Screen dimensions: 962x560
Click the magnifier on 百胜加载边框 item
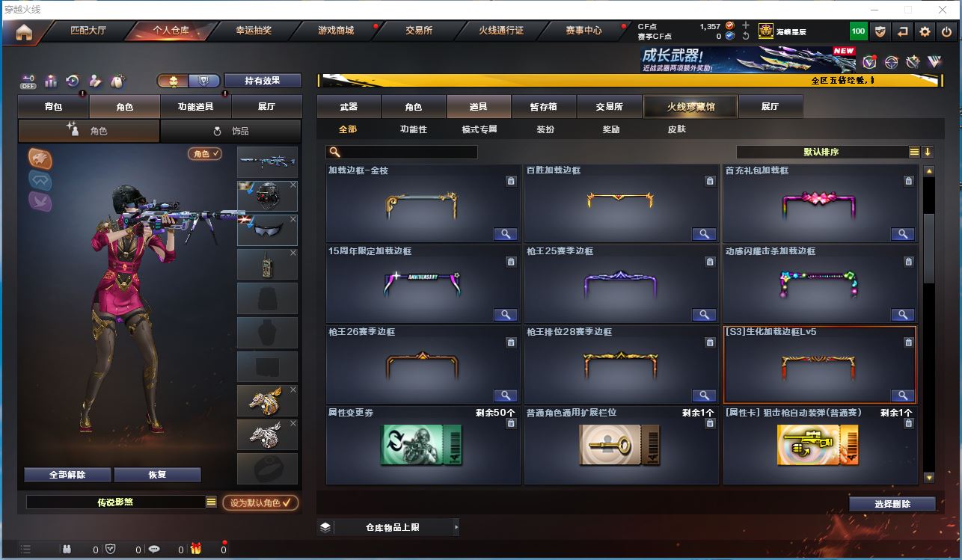tap(704, 234)
